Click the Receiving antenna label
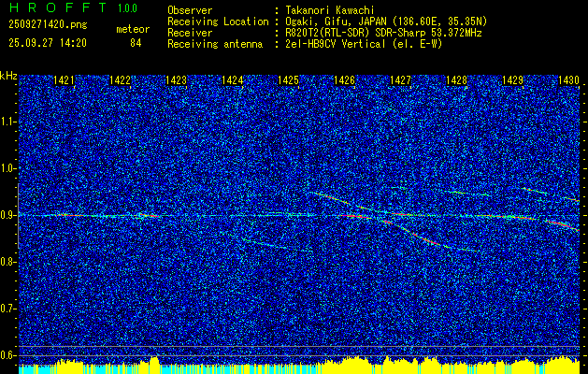Image resolution: width=588 pixels, height=374 pixels. tap(215, 44)
